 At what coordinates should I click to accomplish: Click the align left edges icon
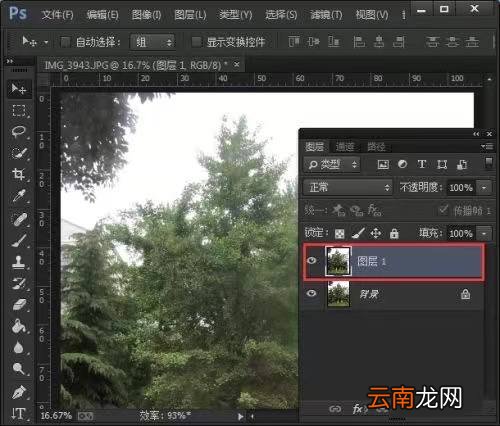click(x=359, y=42)
